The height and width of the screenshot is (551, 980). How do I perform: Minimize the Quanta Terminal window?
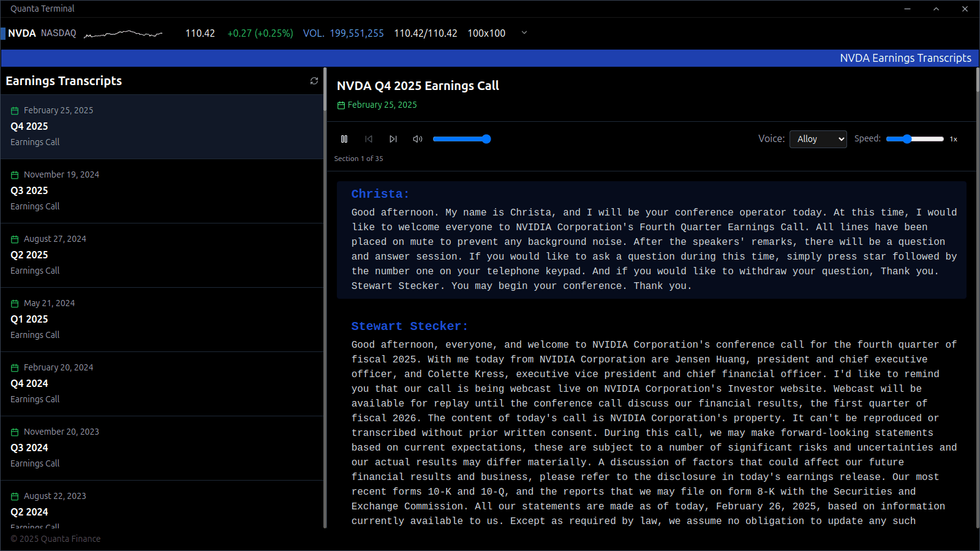click(908, 9)
